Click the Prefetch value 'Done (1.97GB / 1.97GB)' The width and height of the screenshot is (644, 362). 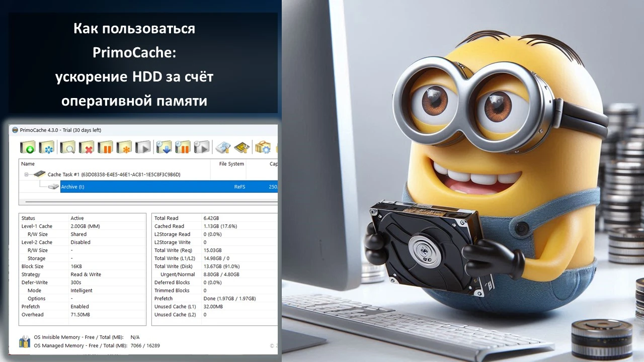click(x=230, y=299)
